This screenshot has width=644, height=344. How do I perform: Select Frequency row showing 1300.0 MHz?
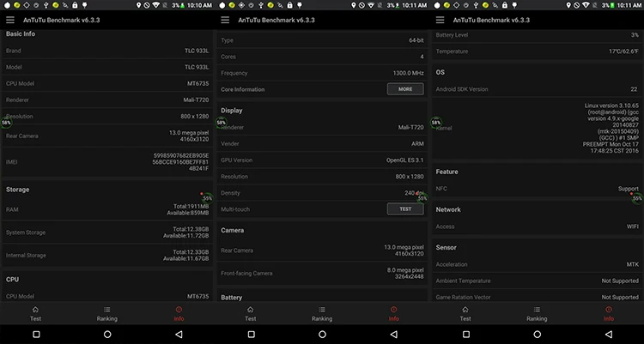(x=322, y=73)
